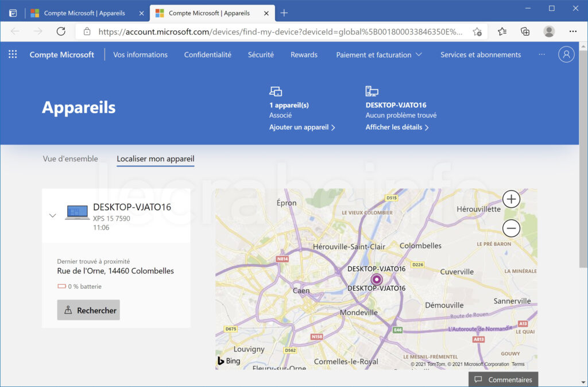Click the page vertical scrollbar thumb

point(583,158)
